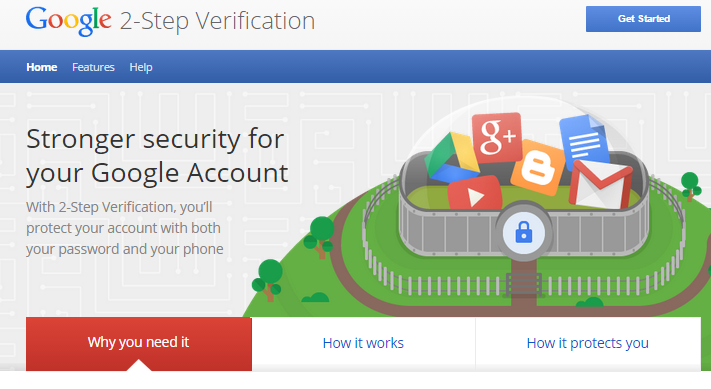Switch to the How it works tab

[363, 344]
